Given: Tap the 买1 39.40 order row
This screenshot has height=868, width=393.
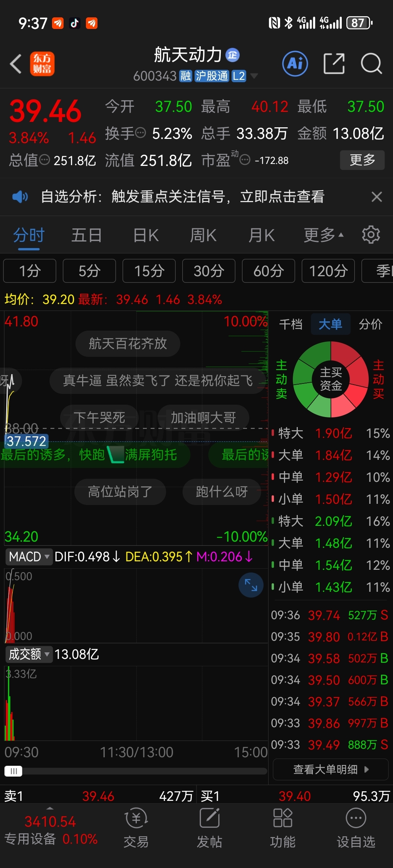Looking at the screenshot, I should (x=295, y=796).
